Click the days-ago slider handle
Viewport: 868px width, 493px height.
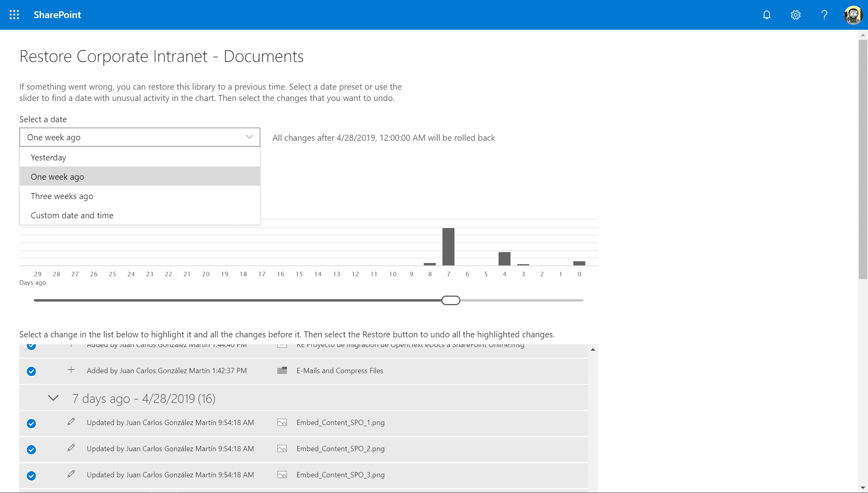point(450,300)
